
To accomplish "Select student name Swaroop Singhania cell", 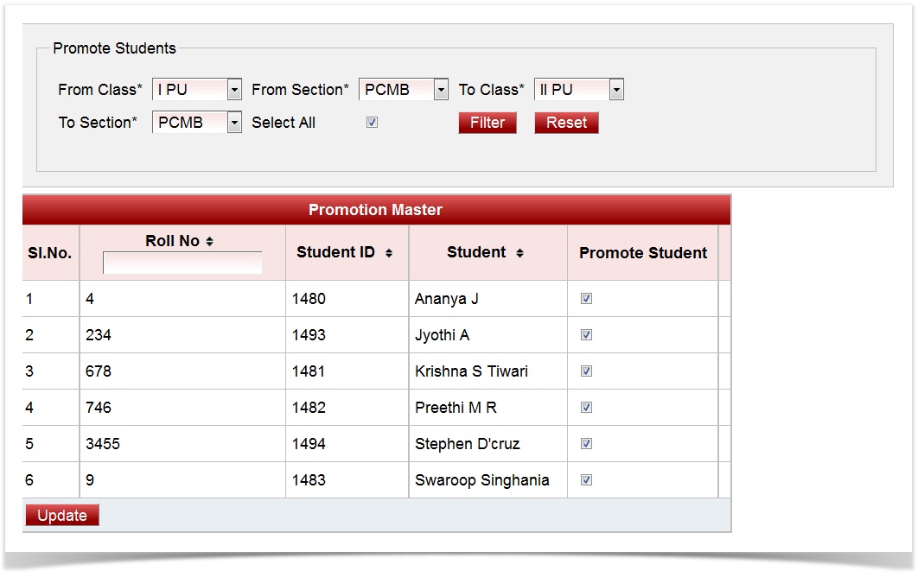I will 481,480.
